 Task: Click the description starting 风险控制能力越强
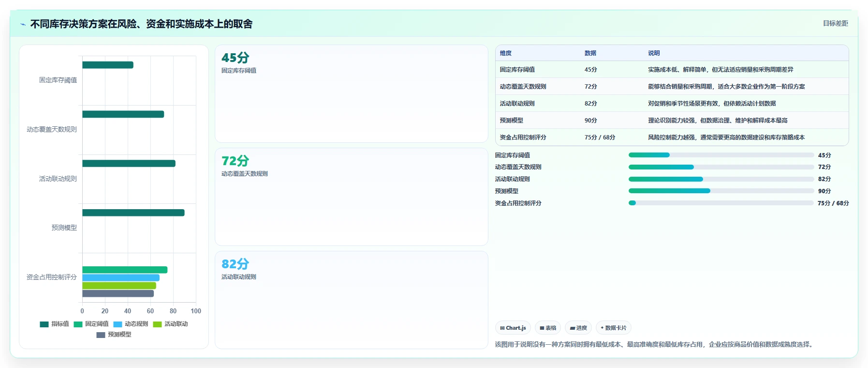[726, 138]
